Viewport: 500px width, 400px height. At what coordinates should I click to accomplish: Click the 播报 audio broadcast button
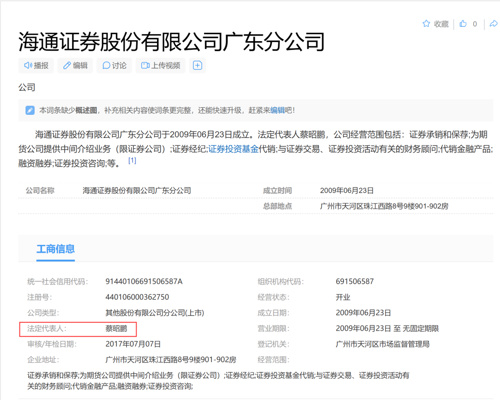tap(36, 65)
